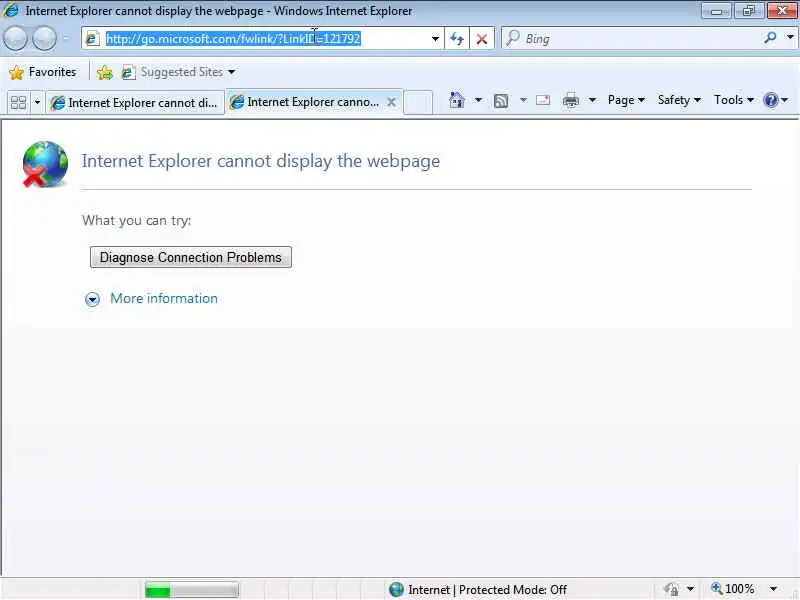Close the active tab with its X
The image size is (800, 600).
[391, 102]
